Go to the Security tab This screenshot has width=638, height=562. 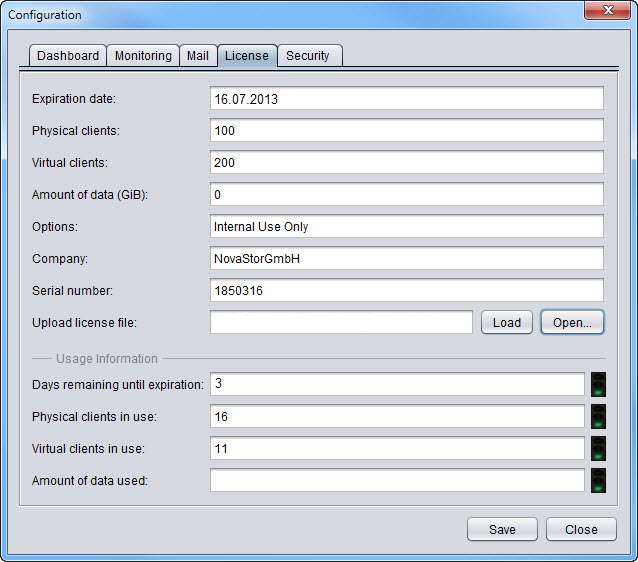point(308,55)
